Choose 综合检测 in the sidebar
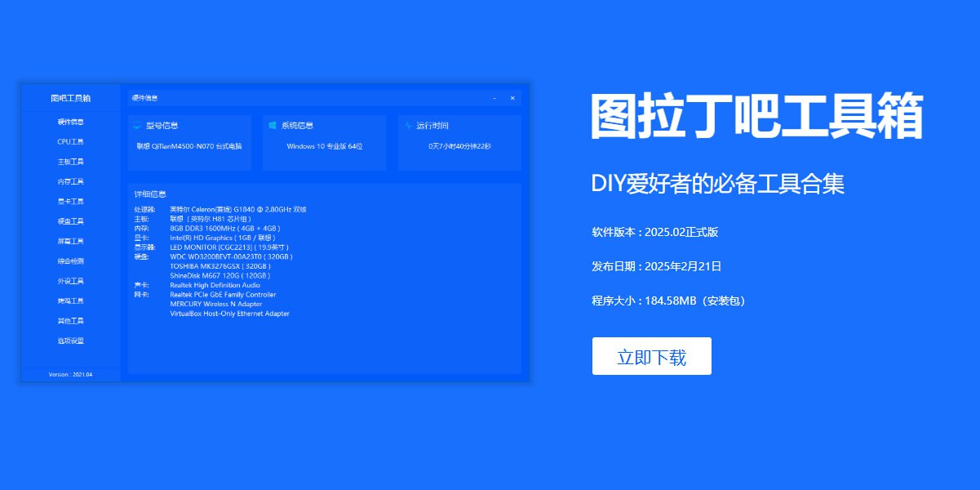The height and width of the screenshot is (490, 980). (x=71, y=261)
